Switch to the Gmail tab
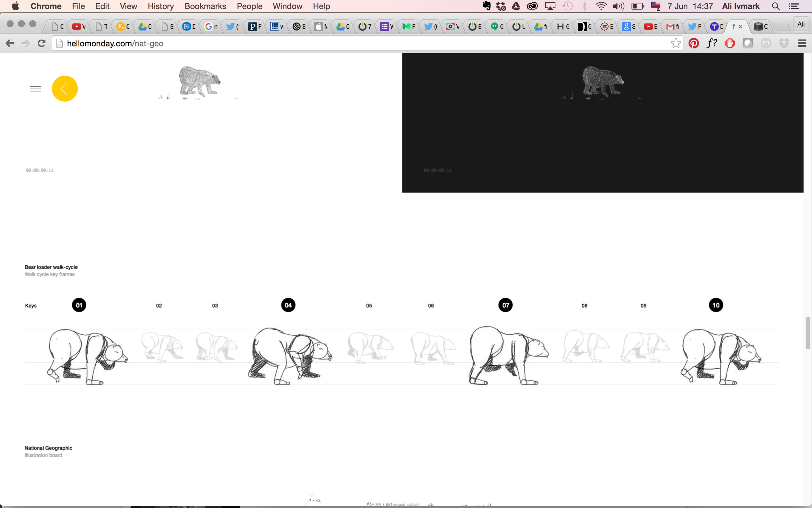Viewport: 812px width, 508px height. tap(672, 26)
